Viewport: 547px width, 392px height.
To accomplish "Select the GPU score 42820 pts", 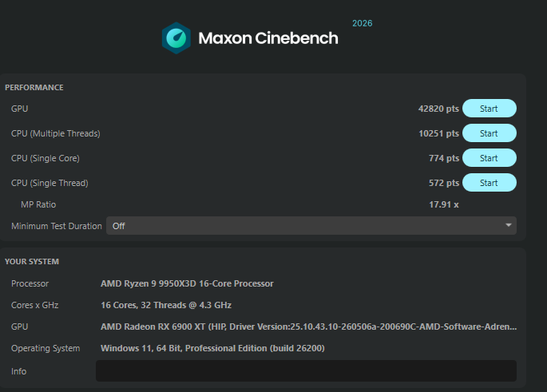I will point(438,109).
